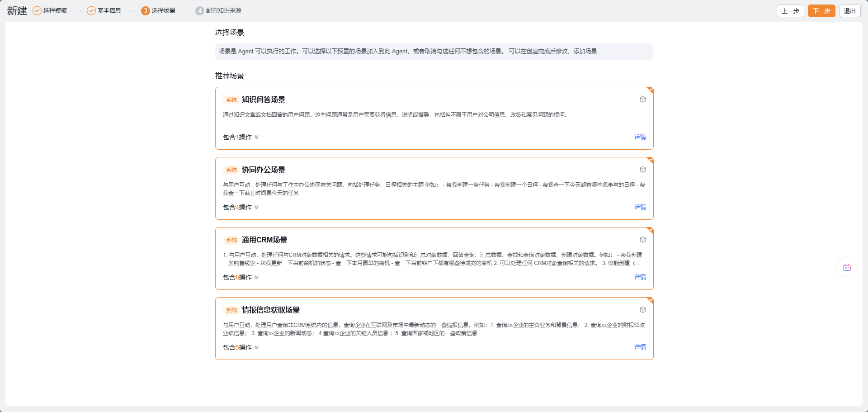The height and width of the screenshot is (412, 868).
Task: Toggle selection checkmark of 情报信息获取场景 card
Action: point(650,300)
